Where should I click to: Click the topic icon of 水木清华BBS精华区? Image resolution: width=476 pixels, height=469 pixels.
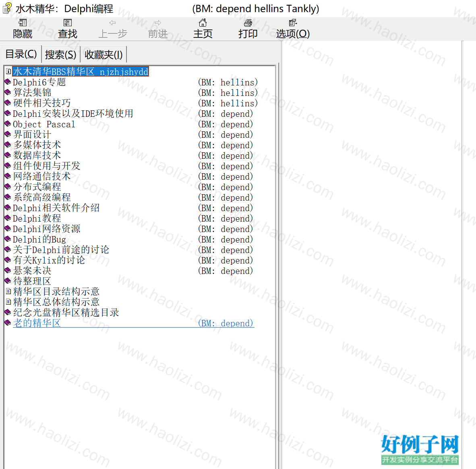coord(8,71)
